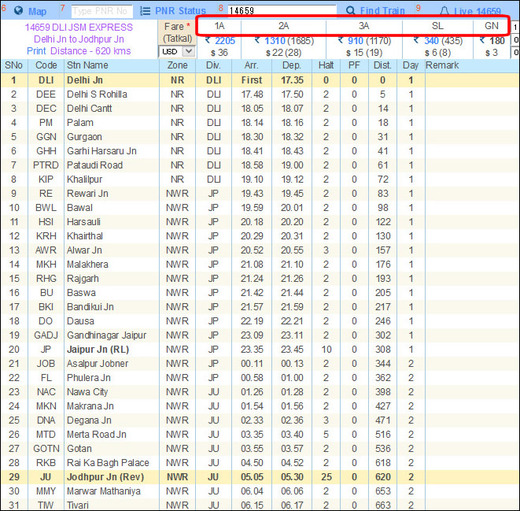
Task: Click station name Rai Ka Bagh Palace
Action: tap(108, 463)
